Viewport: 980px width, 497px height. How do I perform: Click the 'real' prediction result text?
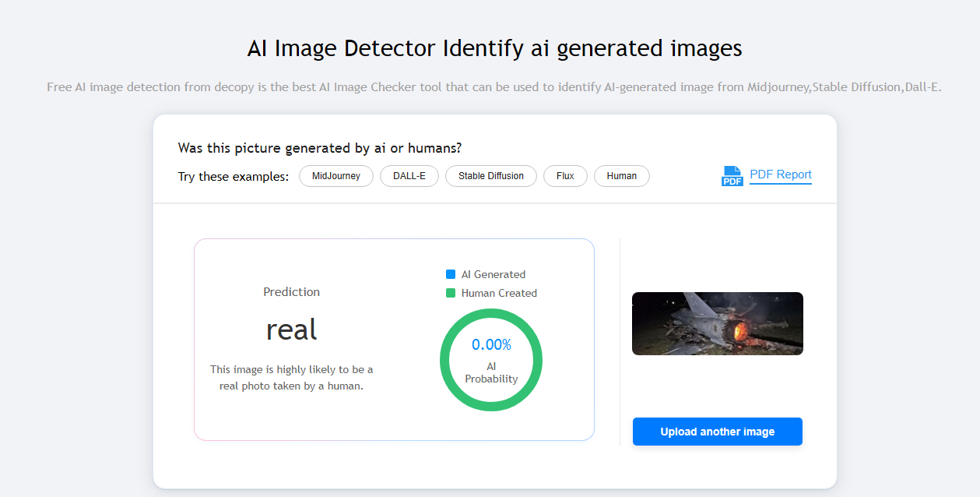tap(292, 330)
